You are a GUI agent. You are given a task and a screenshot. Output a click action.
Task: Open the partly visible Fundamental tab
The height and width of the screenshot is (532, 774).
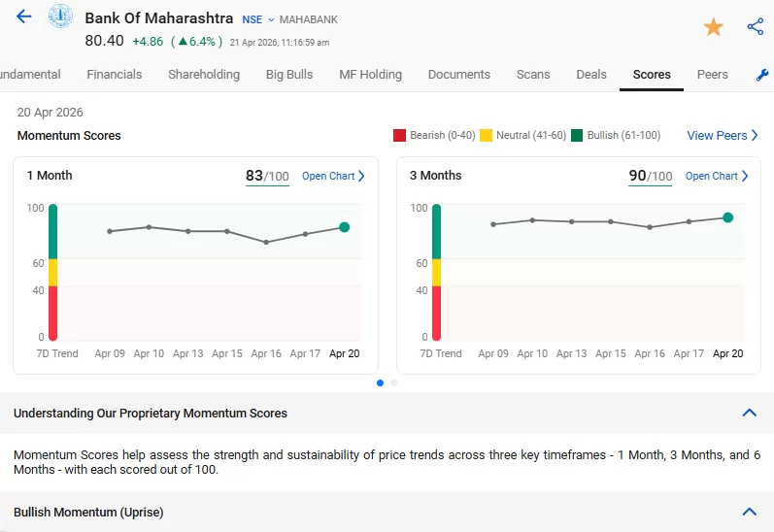tap(30, 75)
